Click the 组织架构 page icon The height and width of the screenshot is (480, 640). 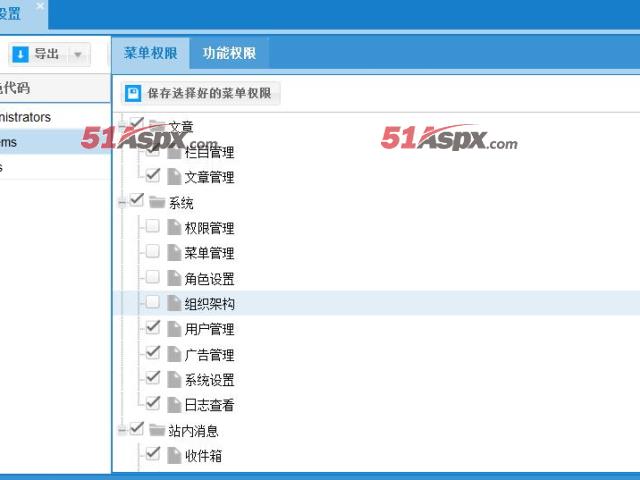[x=174, y=303]
